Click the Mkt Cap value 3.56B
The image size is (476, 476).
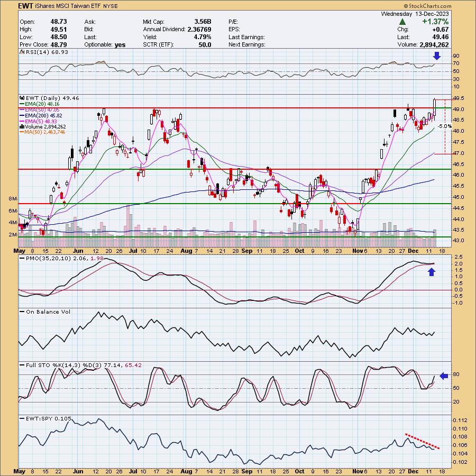pos(203,22)
